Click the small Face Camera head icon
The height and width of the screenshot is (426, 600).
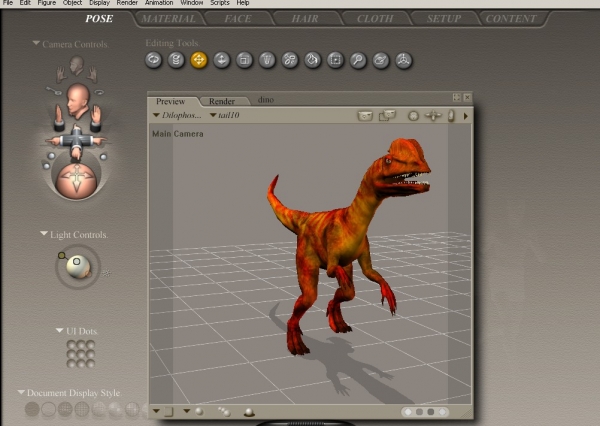point(77,65)
